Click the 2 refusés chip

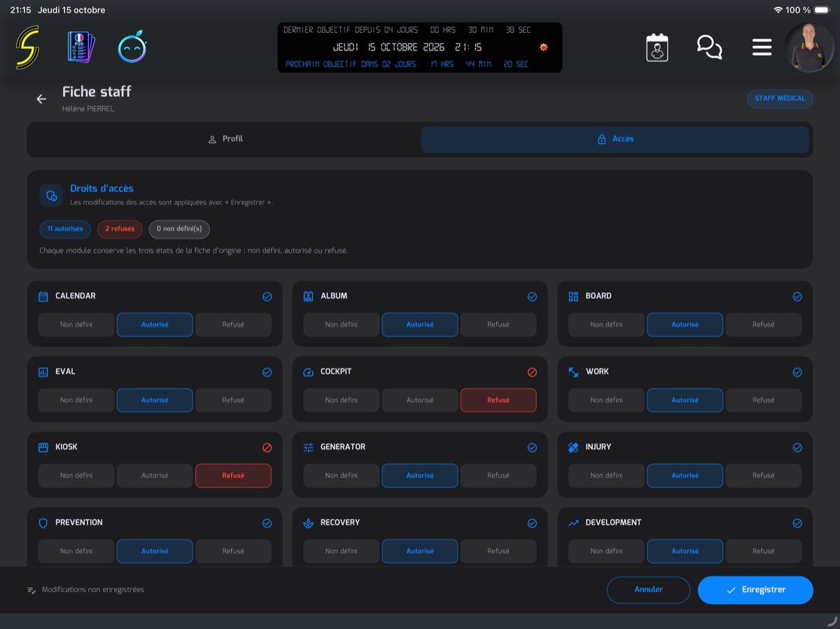point(120,229)
